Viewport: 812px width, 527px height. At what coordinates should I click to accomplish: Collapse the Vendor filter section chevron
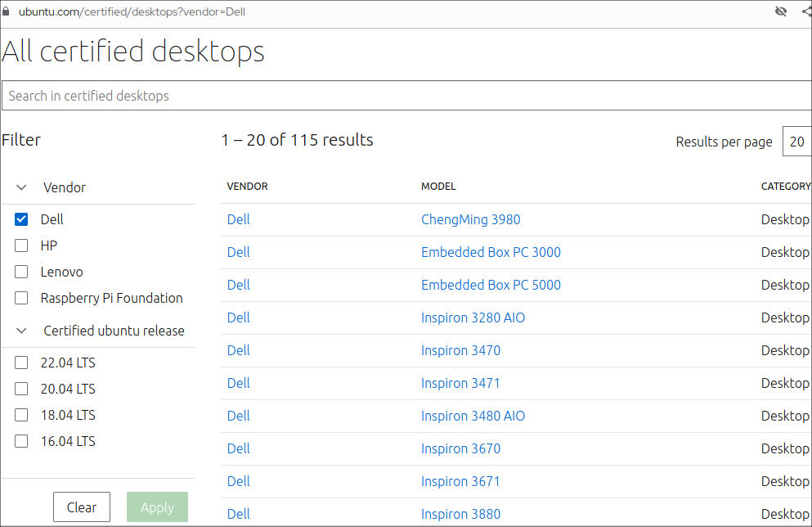click(x=21, y=187)
